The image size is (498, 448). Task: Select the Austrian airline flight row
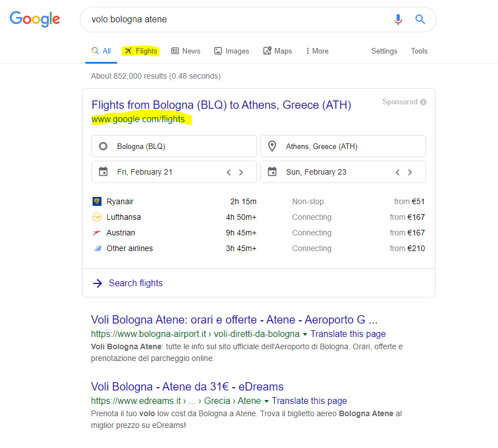tap(258, 233)
